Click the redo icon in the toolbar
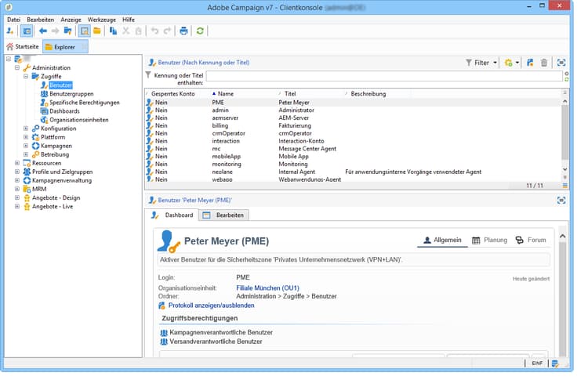 pos(167,31)
